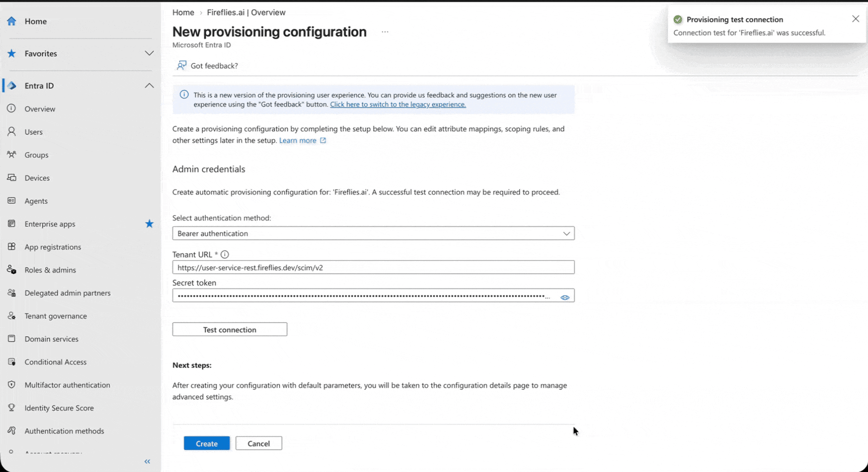Click the Overview info icon
The width and height of the screenshot is (868, 472).
point(12,109)
